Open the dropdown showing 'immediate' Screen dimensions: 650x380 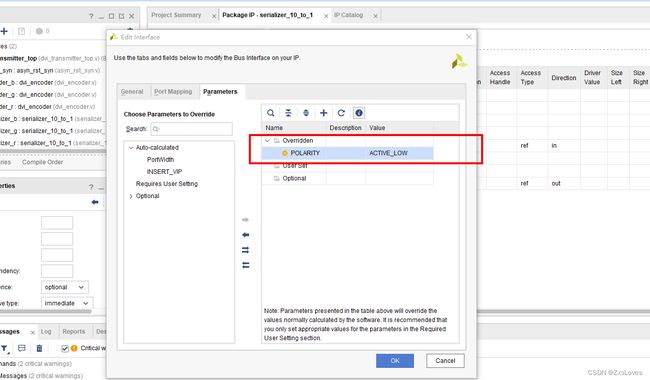coord(67,303)
